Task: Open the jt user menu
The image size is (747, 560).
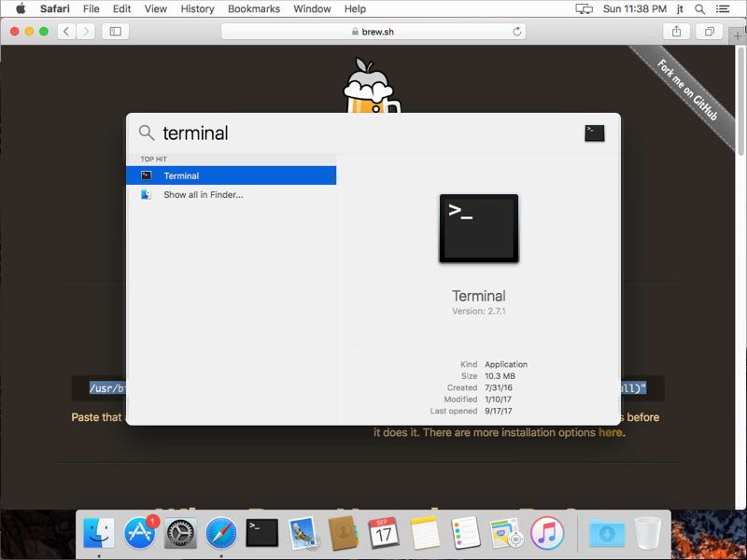Action: pos(680,8)
